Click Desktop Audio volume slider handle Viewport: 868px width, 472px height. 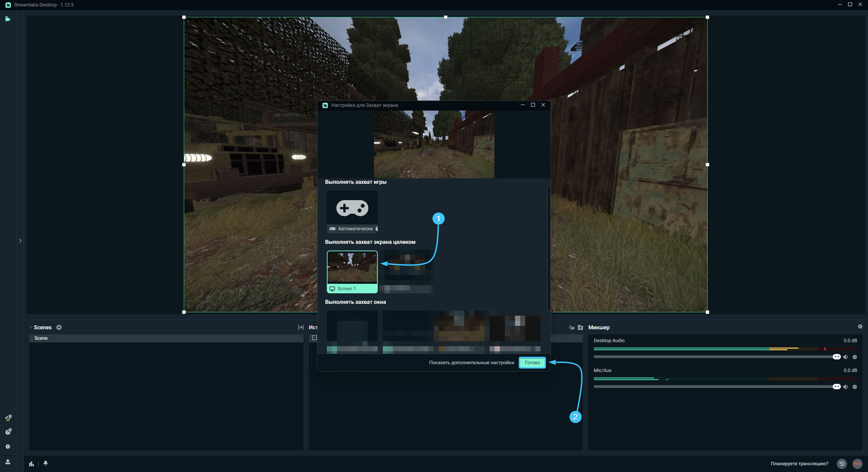pyautogui.click(x=837, y=357)
